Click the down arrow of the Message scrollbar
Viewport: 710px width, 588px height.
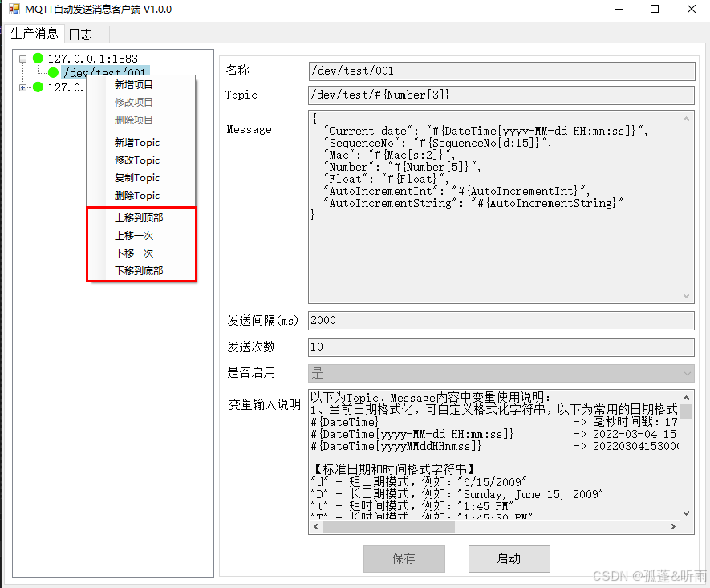(x=687, y=296)
